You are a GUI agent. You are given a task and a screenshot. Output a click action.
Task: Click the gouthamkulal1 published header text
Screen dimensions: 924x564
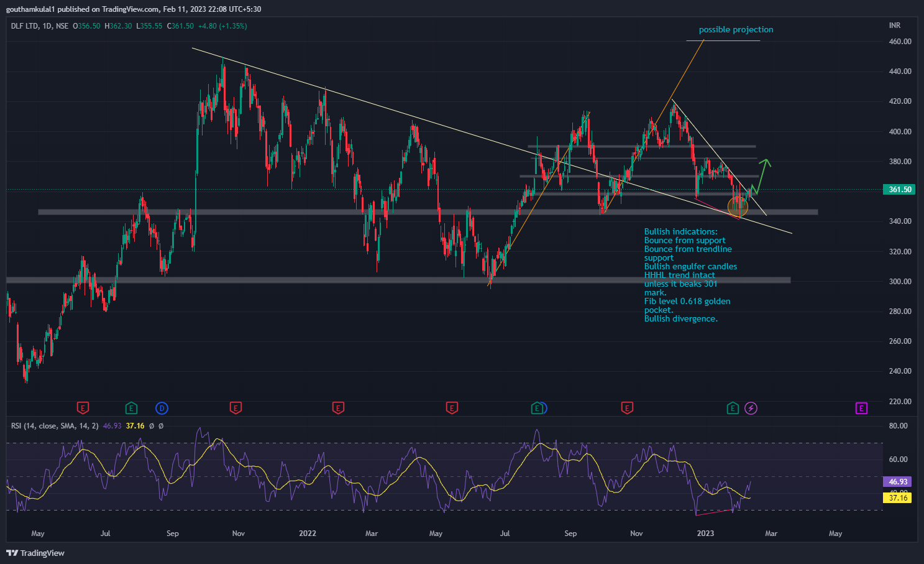point(134,9)
